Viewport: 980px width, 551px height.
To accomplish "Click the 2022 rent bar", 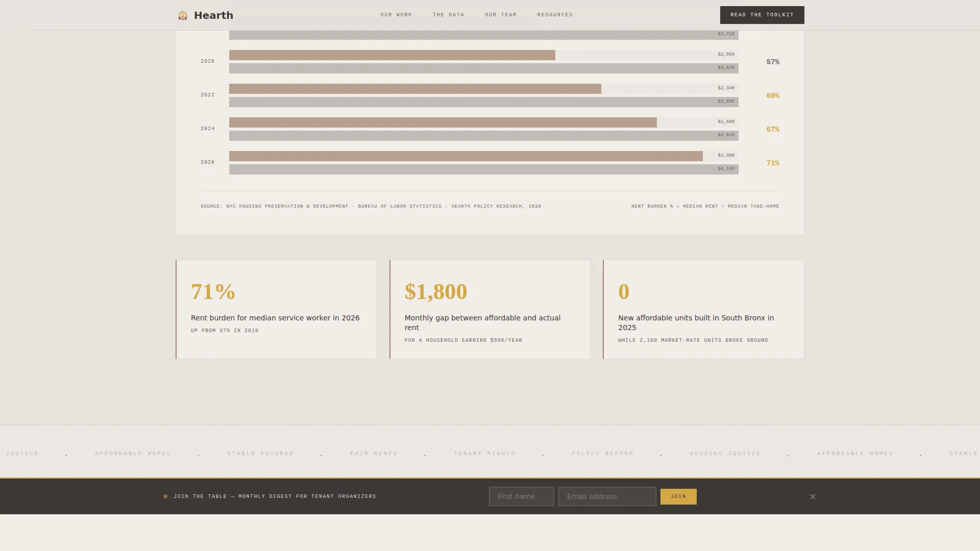I will (x=415, y=89).
